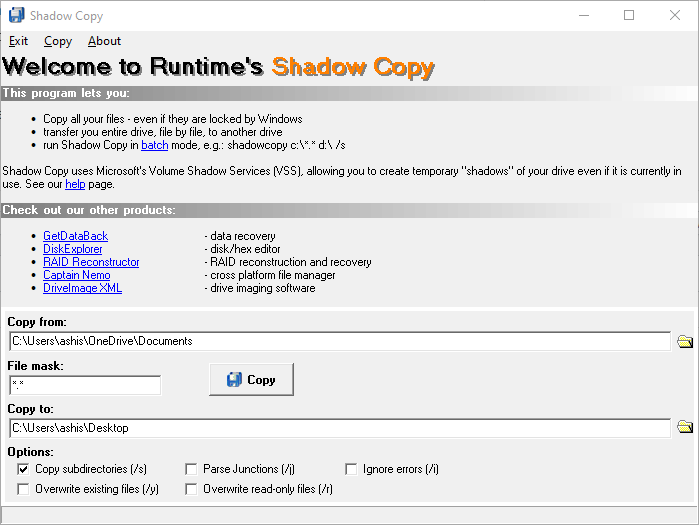Click the '- data recovery' description text
Image resolution: width=699 pixels, height=525 pixels.
click(x=240, y=236)
